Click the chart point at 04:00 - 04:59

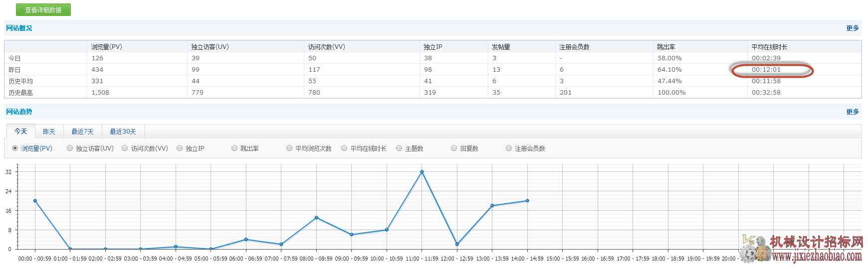[176, 247]
